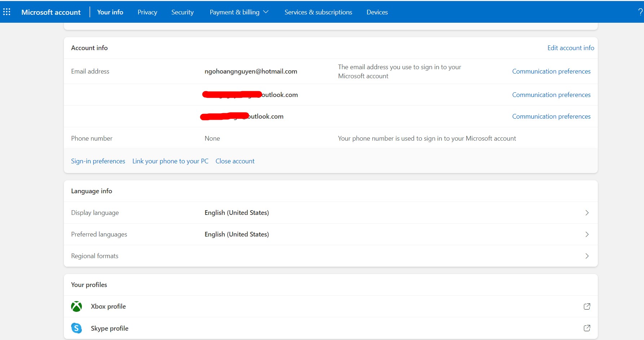
Task: Click the Regional formats row label
Action: pos(95,256)
